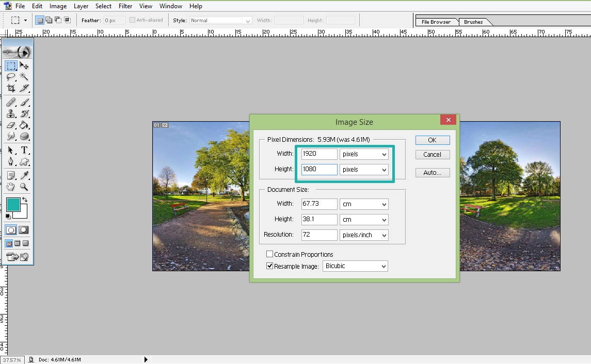Open status bar info arrow menu
This screenshot has width=591, height=364.
[x=146, y=359]
